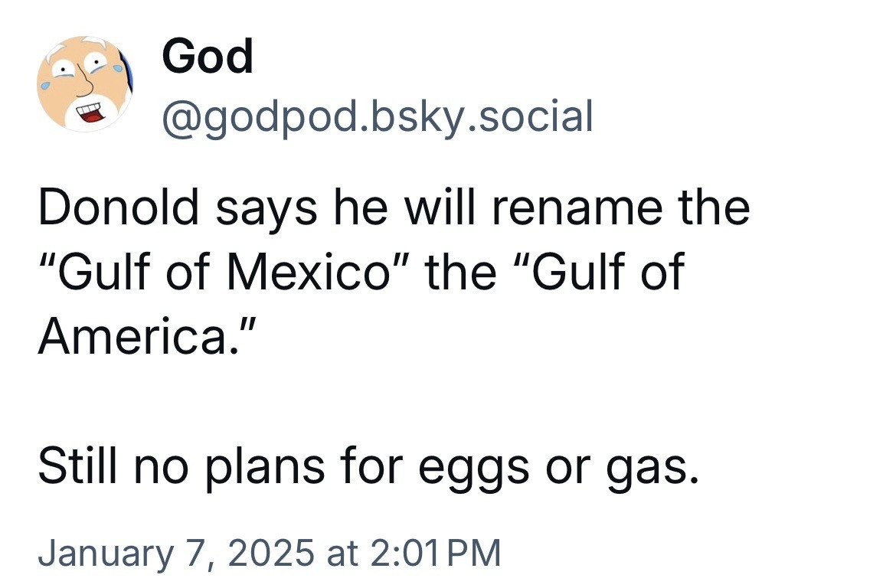Open the God account profile avatar
This screenshot has height=588, width=896.
click(x=85, y=84)
